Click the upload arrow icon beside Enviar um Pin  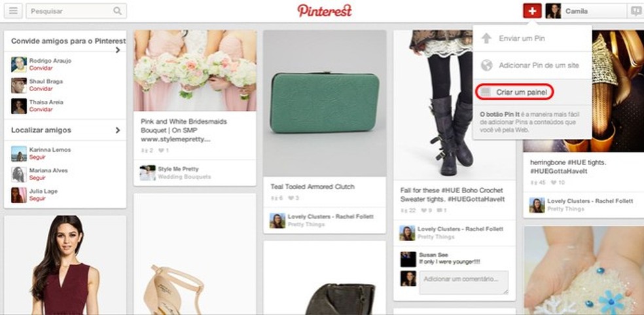(x=486, y=38)
